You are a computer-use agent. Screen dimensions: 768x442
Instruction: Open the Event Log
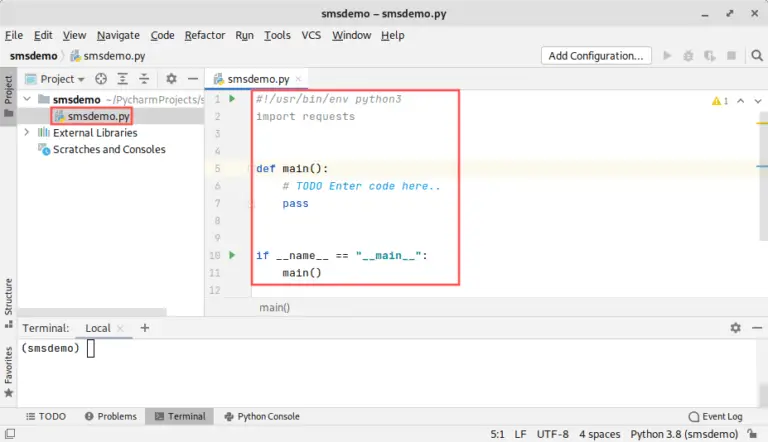716,417
